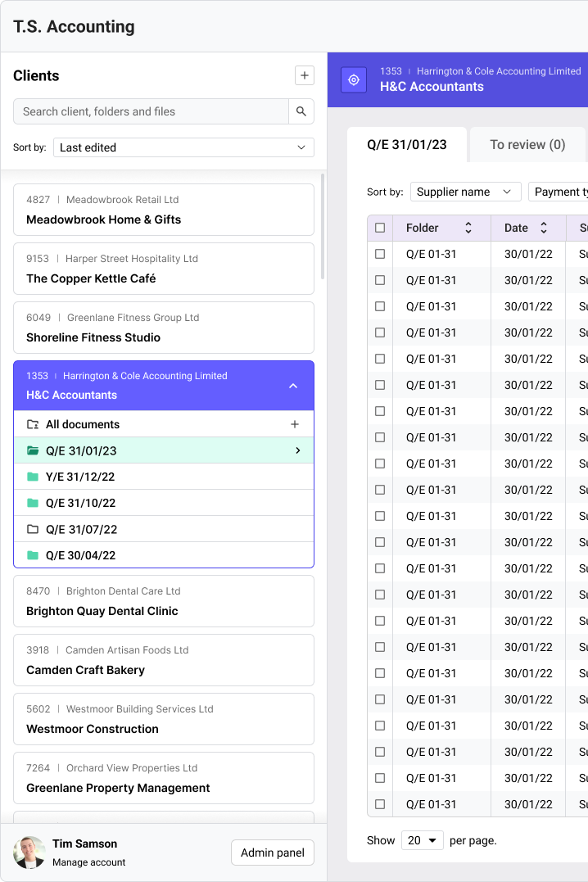The height and width of the screenshot is (882, 588).
Task: Open the empty Q/E 31/07/22 folder
Action: [x=80, y=529]
